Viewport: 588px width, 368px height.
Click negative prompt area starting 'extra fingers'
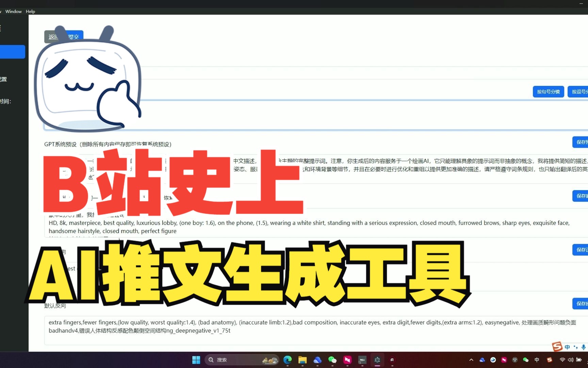pos(316,331)
